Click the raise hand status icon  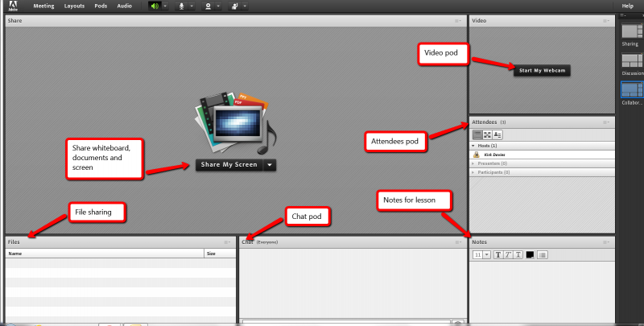(x=234, y=6)
